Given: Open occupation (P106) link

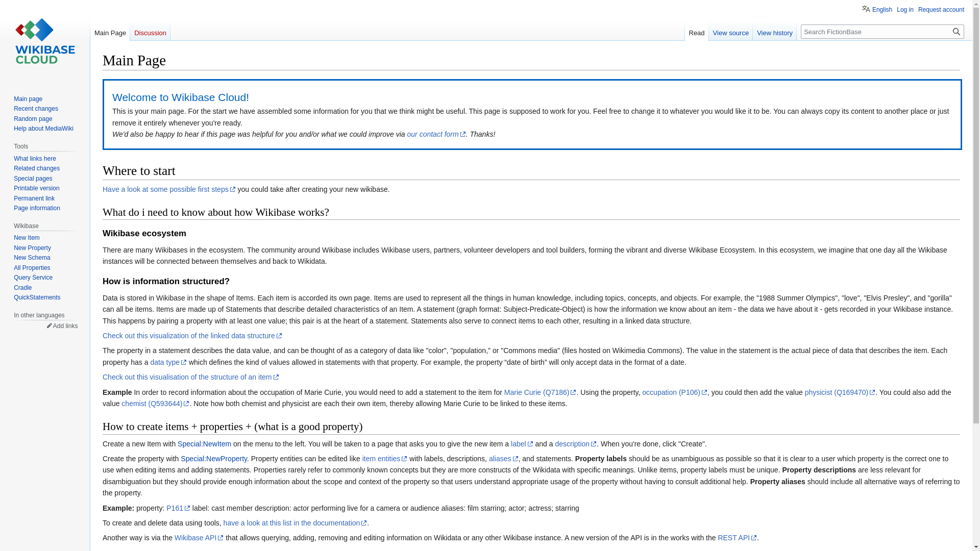Looking at the screenshot, I should pos(674,392).
